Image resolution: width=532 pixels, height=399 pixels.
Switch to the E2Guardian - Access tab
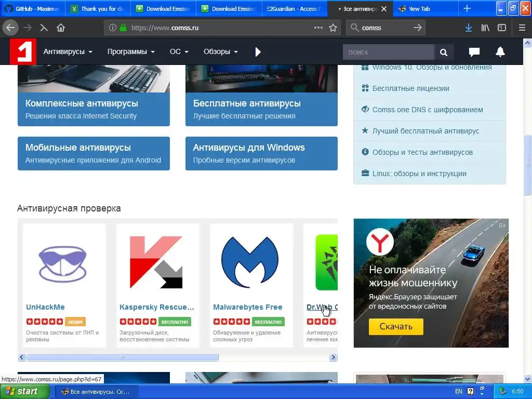click(x=295, y=9)
